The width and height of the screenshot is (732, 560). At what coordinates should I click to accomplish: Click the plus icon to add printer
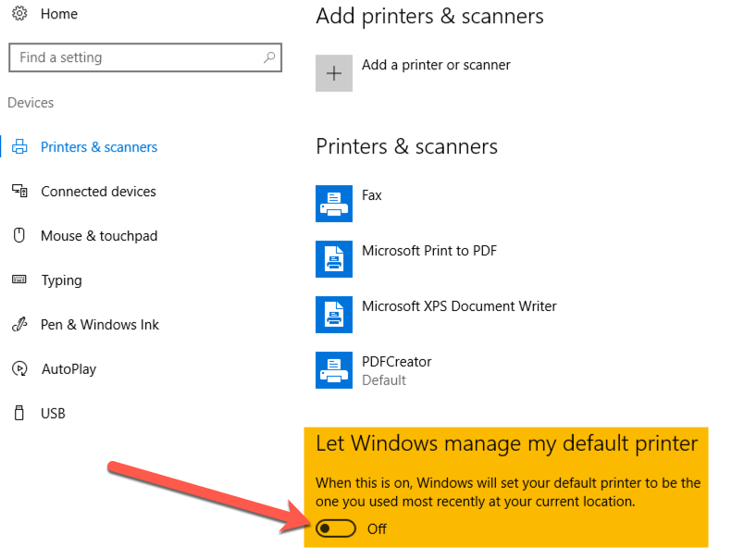(x=334, y=73)
